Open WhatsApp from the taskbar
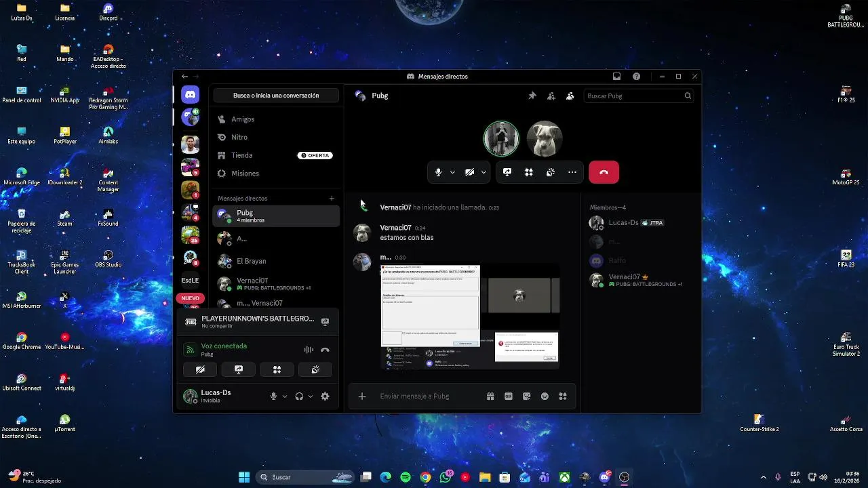 pyautogui.click(x=446, y=477)
